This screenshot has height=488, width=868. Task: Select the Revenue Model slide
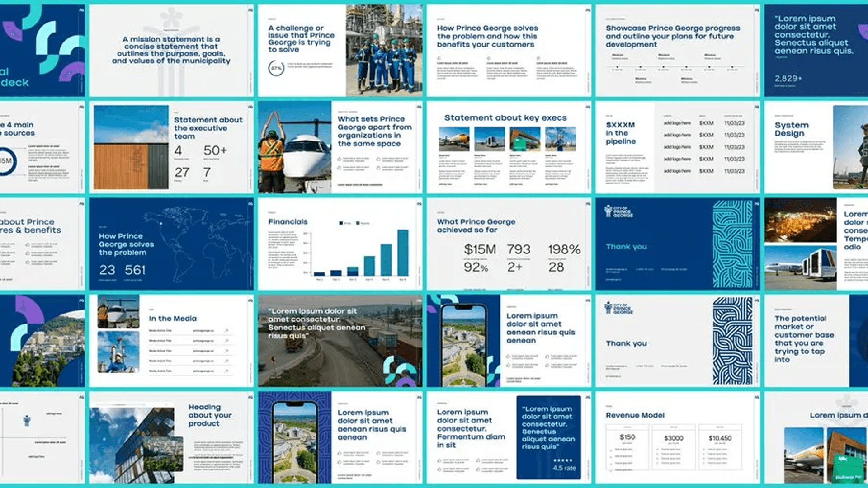coord(677,437)
